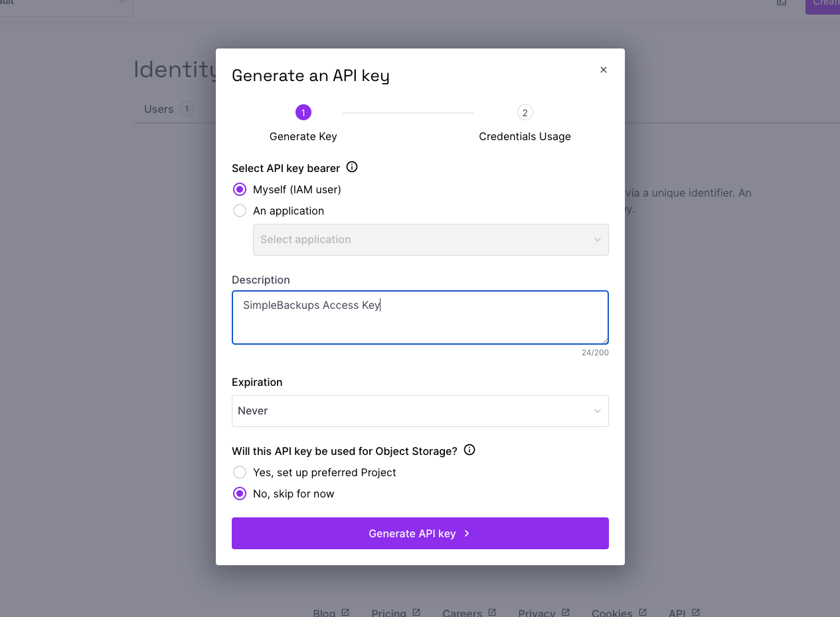This screenshot has height=617, width=840.
Task: Select the Myself (IAM user) option
Action: click(x=239, y=189)
